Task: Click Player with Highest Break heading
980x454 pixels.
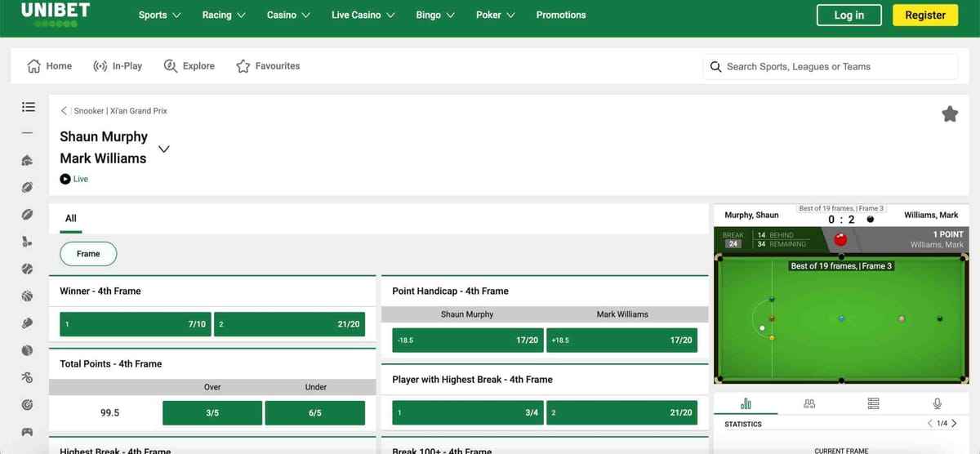Action: [472, 380]
